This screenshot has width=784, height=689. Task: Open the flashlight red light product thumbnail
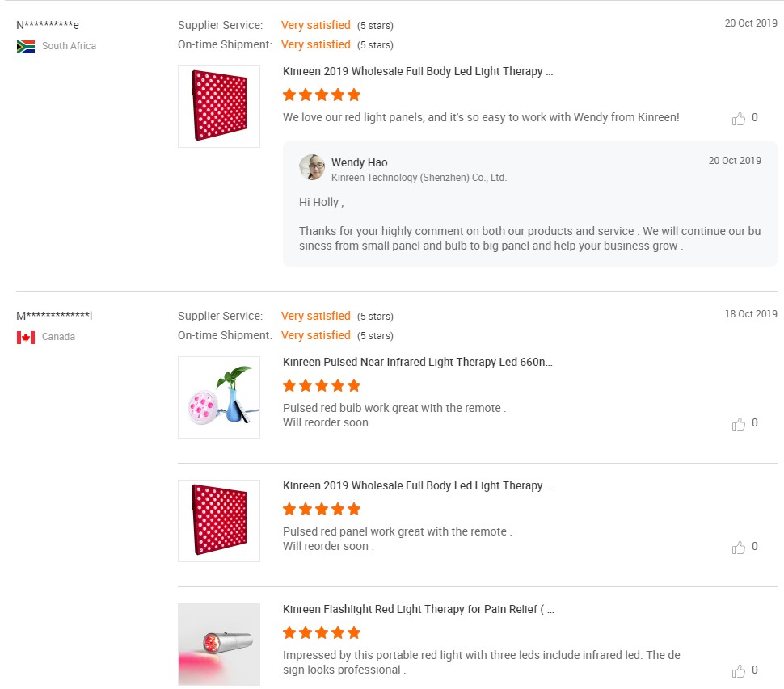click(x=219, y=645)
